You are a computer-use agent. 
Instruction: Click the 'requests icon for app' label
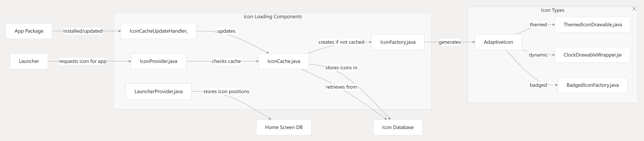click(x=83, y=61)
